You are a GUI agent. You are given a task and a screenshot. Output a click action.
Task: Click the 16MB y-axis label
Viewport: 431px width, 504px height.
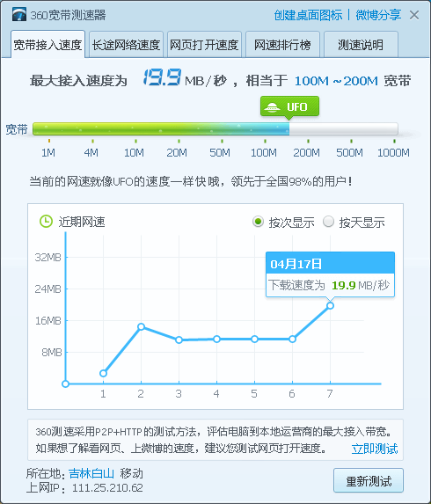[47, 320]
